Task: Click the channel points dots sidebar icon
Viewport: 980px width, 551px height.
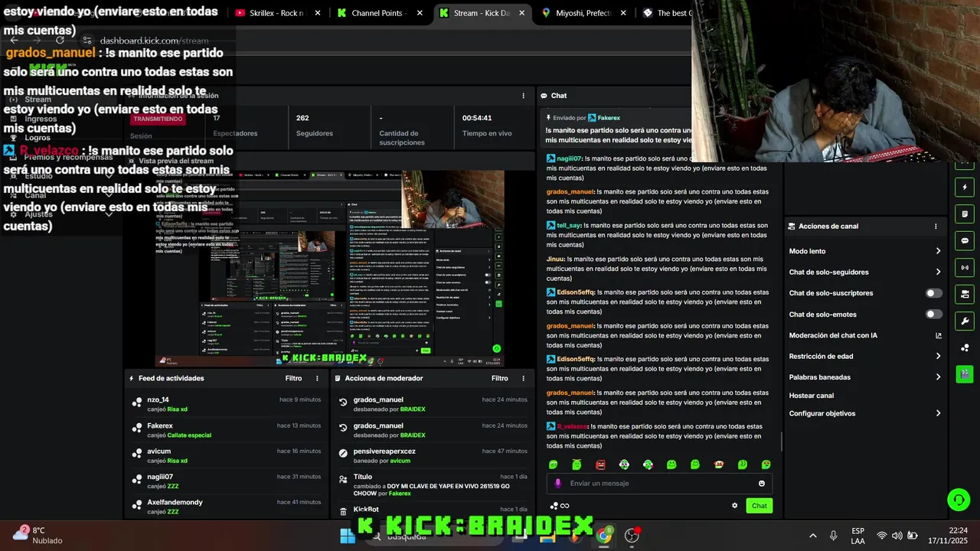Action: click(965, 347)
